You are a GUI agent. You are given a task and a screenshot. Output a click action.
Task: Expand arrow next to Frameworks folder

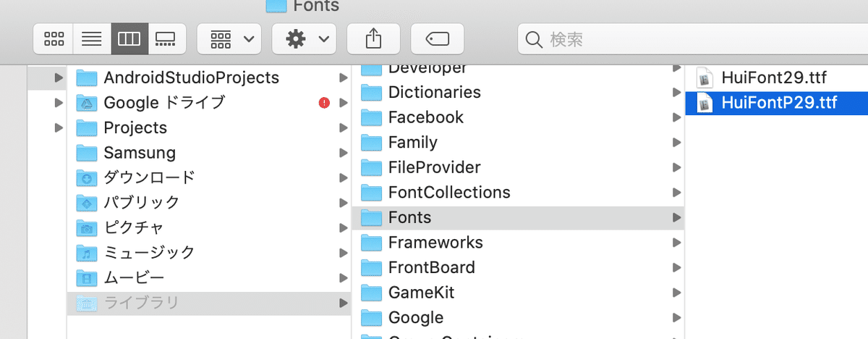[676, 243]
